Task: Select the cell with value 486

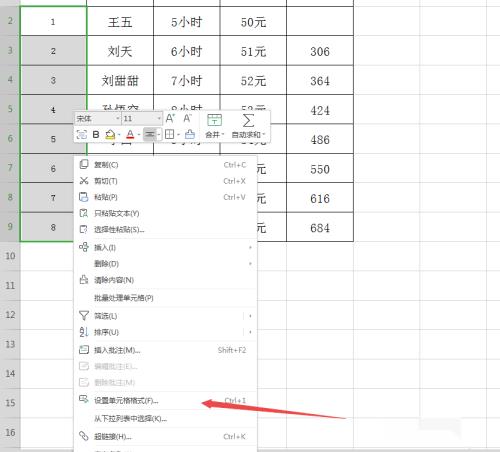Action: [320, 139]
